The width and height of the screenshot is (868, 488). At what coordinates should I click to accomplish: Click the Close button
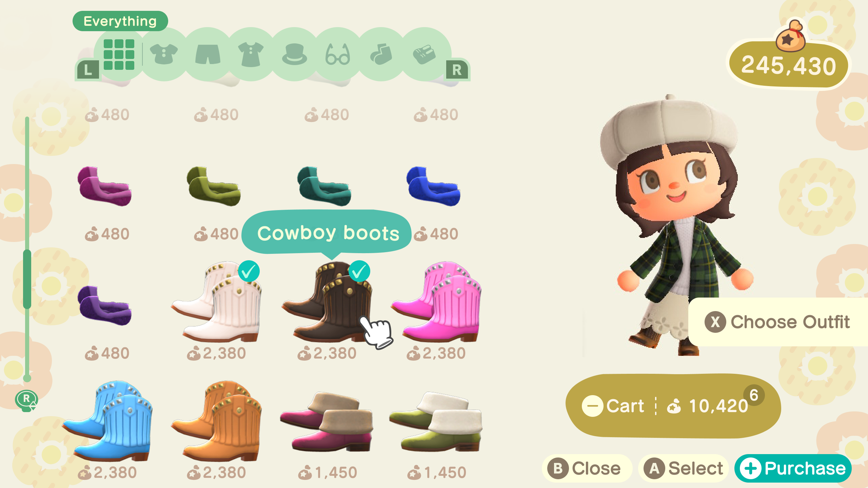tap(587, 469)
